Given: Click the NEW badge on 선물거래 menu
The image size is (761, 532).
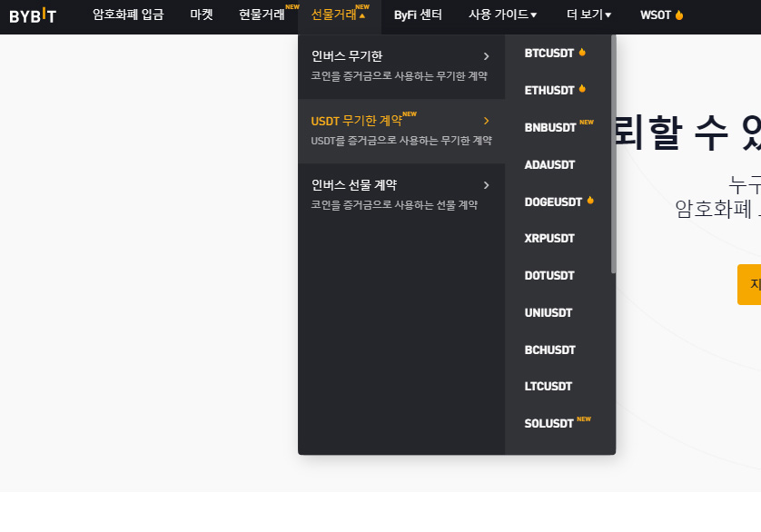Looking at the screenshot, I should point(363,7).
